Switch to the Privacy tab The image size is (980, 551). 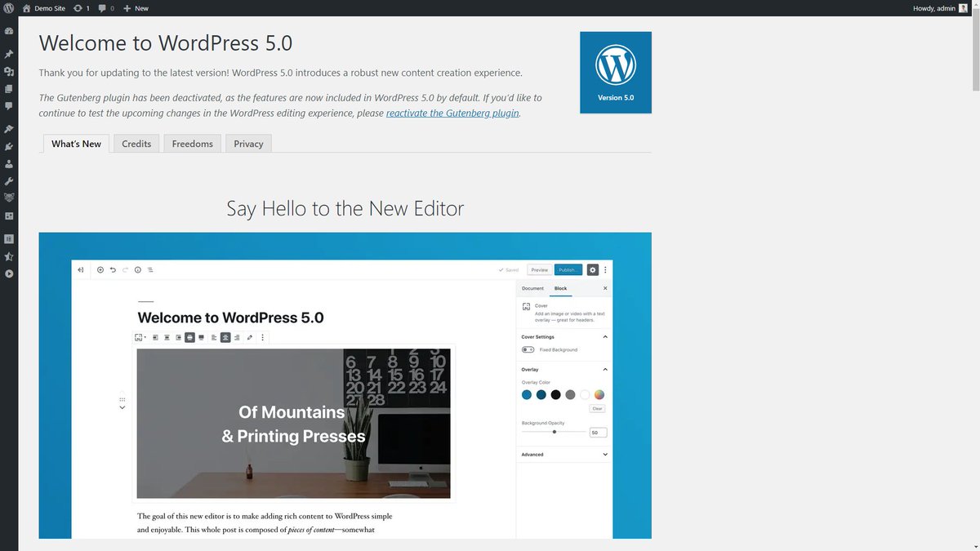tap(247, 144)
